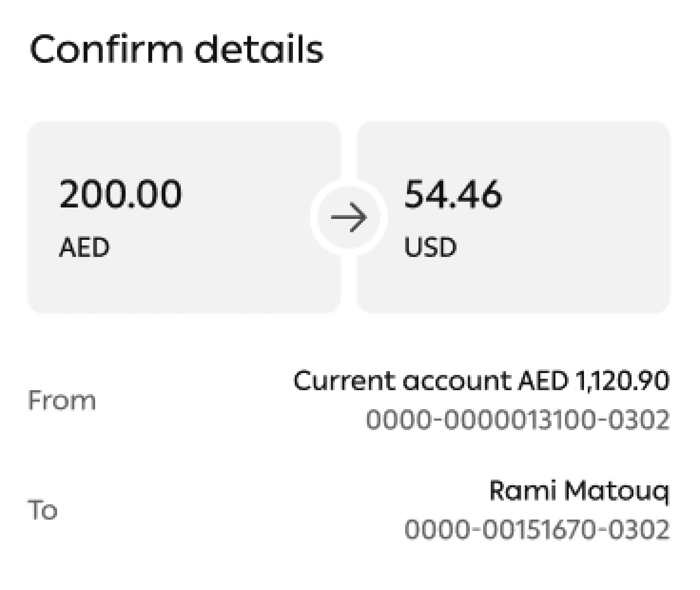700x590 pixels.
Task: Tap the AED currency label
Action: click(84, 247)
